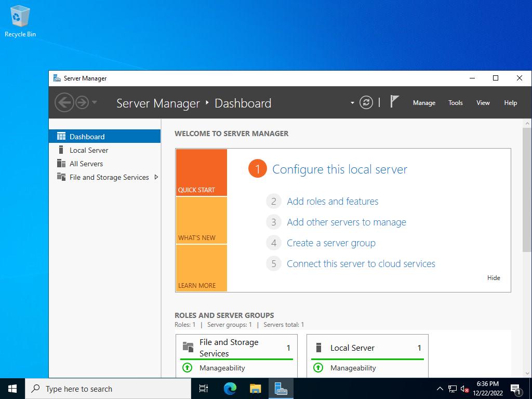The width and height of the screenshot is (532, 399).
Task: Select File and Storage Services in sidebar
Action: point(104,177)
